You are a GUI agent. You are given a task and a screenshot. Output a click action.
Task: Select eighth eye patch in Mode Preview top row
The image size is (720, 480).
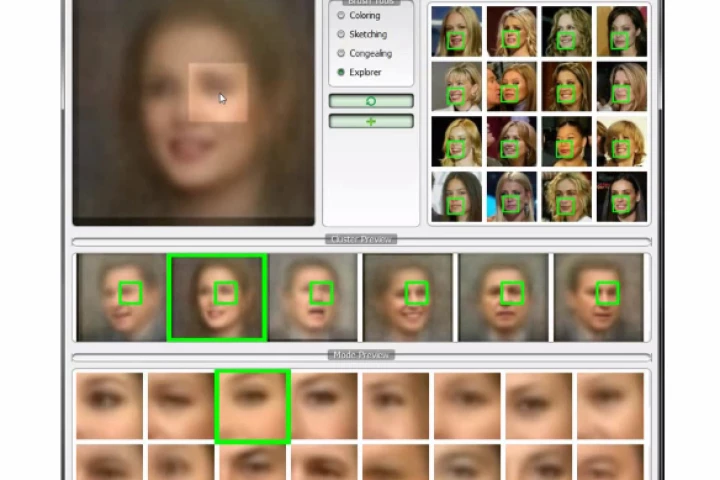(x=611, y=406)
